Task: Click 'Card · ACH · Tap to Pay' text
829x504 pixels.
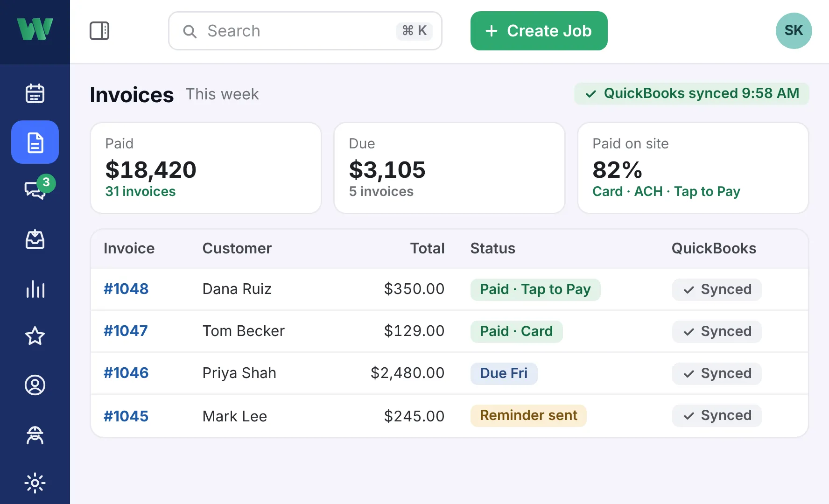Action: pyautogui.click(x=666, y=191)
